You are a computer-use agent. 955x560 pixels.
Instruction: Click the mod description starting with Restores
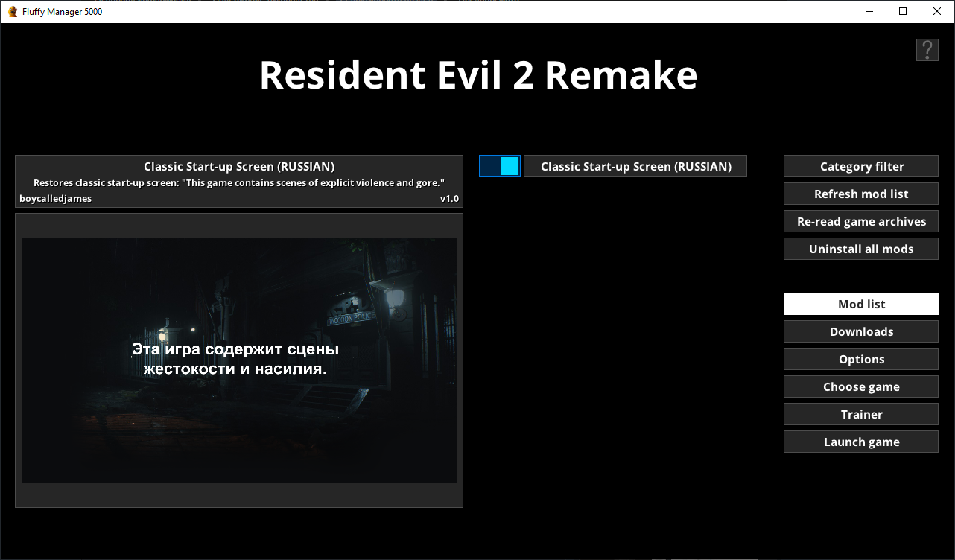click(239, 182)
